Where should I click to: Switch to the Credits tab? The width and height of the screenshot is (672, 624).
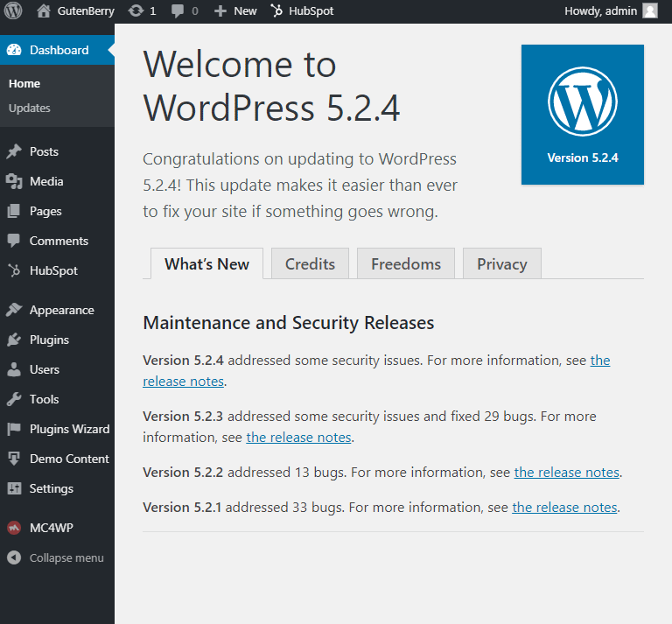pos(310,264)
